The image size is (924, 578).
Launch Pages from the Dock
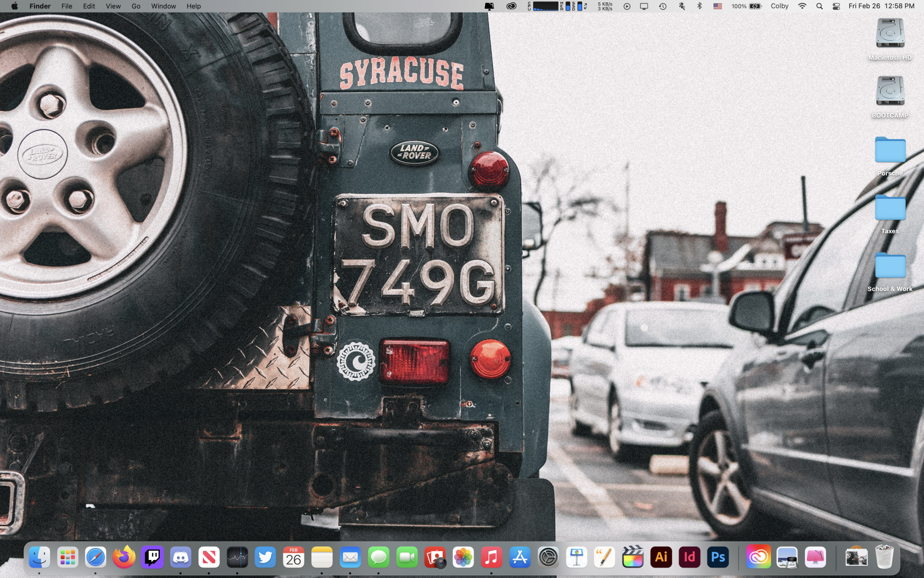coord(605,557)
